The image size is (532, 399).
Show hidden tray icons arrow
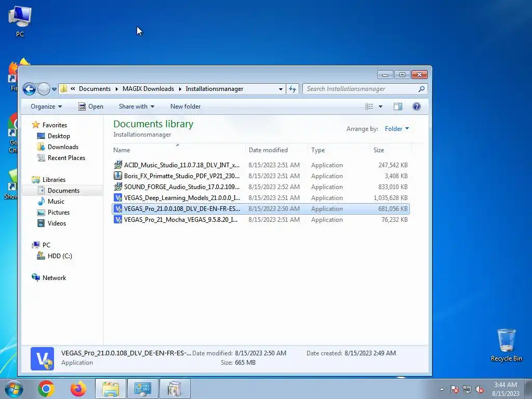click(x=442, y=389)
